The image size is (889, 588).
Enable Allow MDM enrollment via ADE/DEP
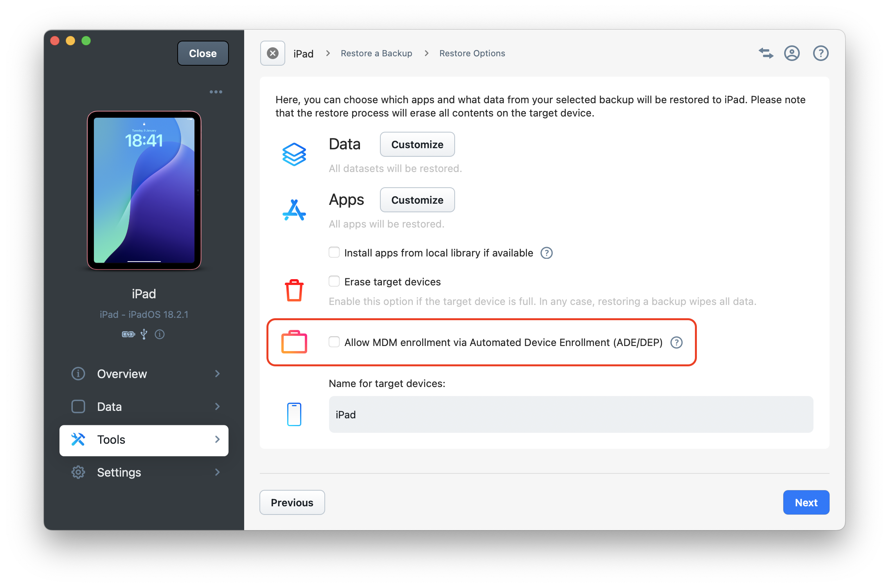[334, 342]
